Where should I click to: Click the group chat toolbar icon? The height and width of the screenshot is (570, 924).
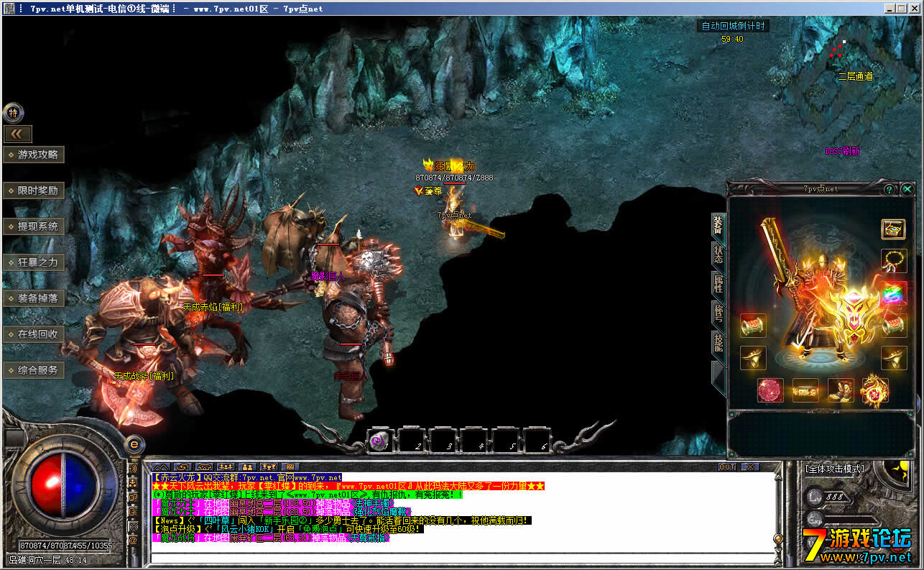[x=226, y=466]
